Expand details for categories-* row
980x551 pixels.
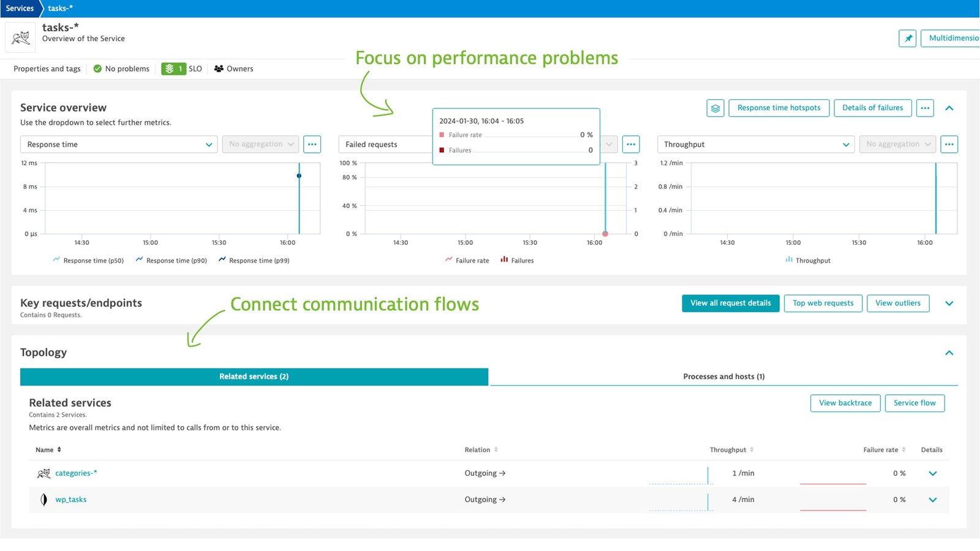[x=933, y=473]
